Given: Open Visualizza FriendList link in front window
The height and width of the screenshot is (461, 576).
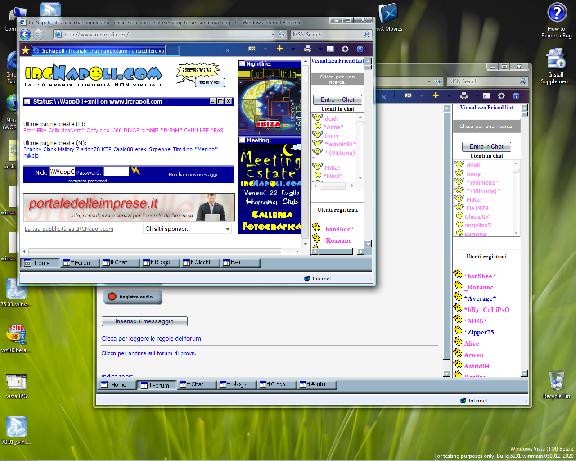Looking at the screenshot, I should 338,61.
